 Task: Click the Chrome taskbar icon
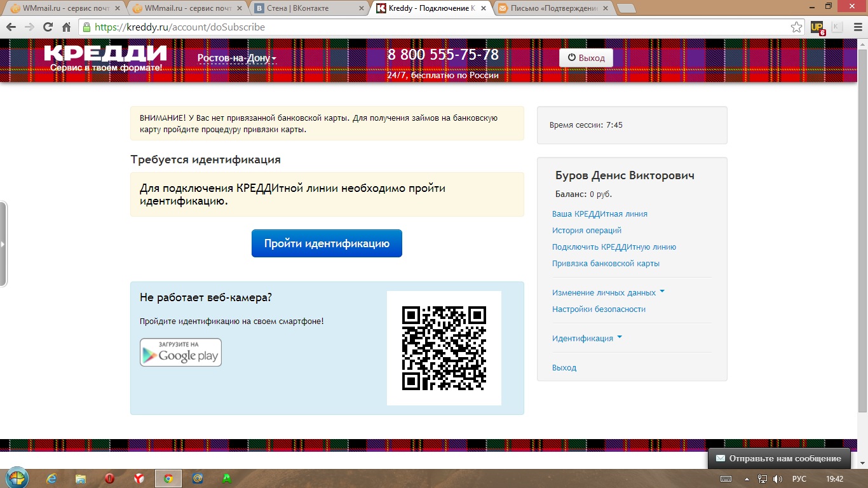(x=168, y=478)
